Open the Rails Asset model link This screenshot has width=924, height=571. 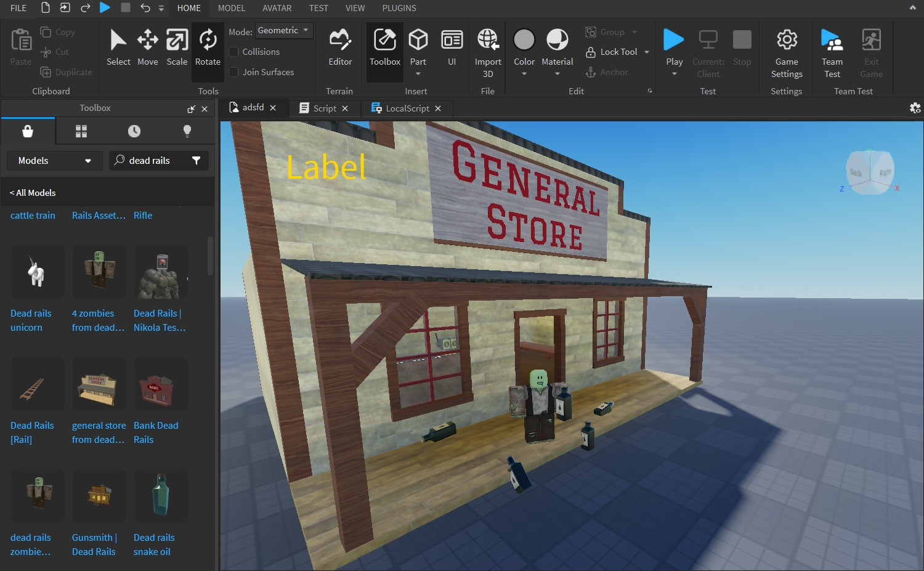click(x=99, y=216)
